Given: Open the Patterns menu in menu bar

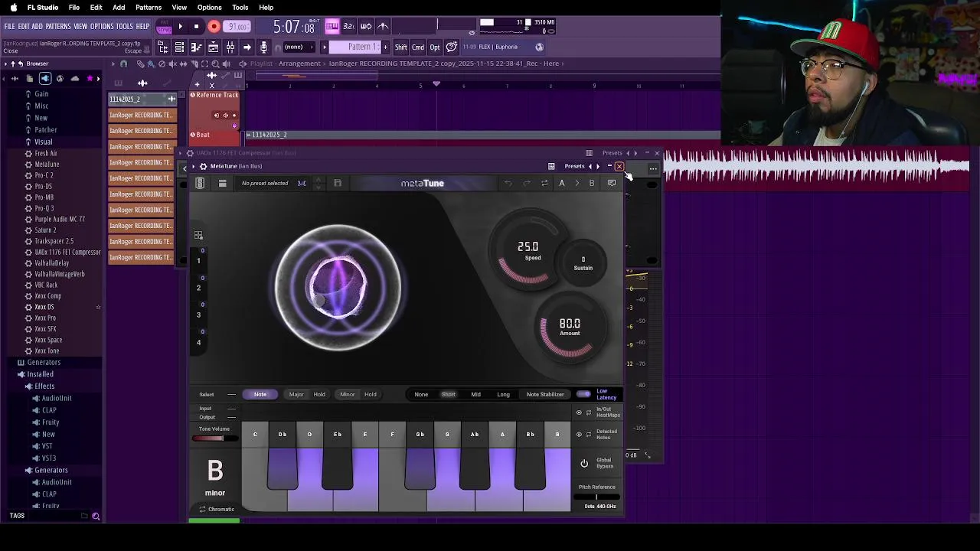Looking at the screenshot, I should [149, 8].
